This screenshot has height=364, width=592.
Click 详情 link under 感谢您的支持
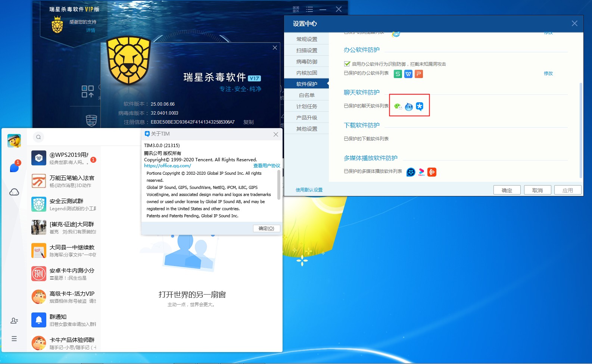coord(91,30)
